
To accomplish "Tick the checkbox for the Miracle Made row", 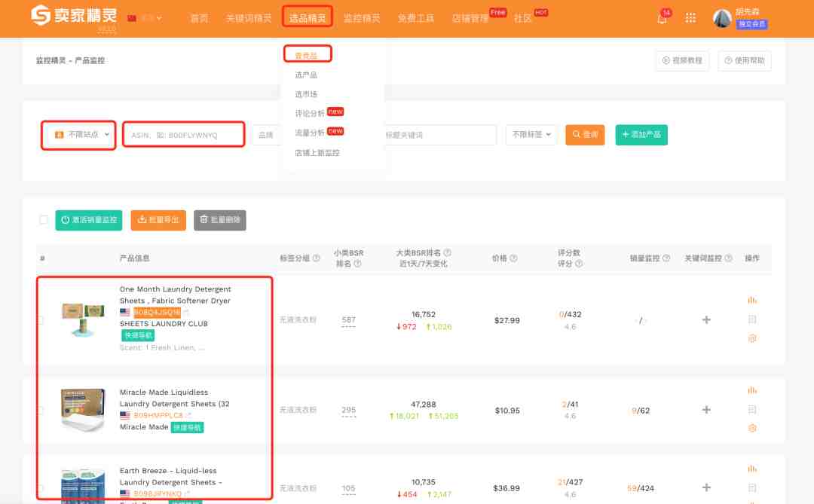I will [41, 410].
